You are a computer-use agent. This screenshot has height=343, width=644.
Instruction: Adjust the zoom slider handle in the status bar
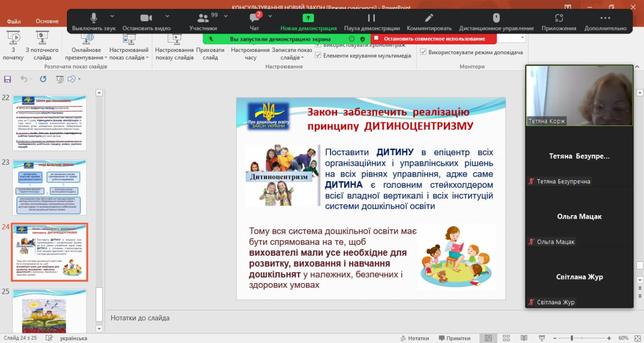[572, 338]
